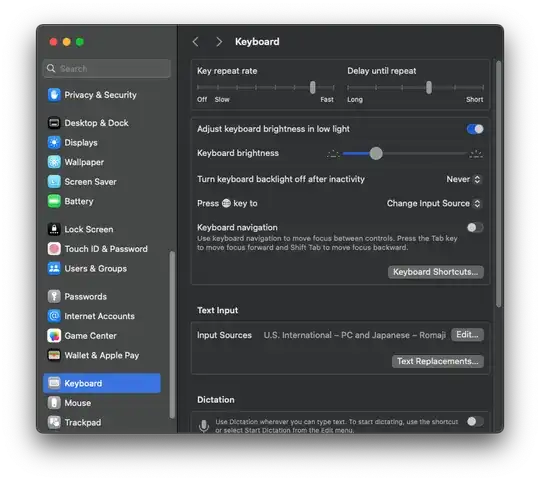Click the Passwords key icon
This screenshot has height=481, width=540.
54,296
